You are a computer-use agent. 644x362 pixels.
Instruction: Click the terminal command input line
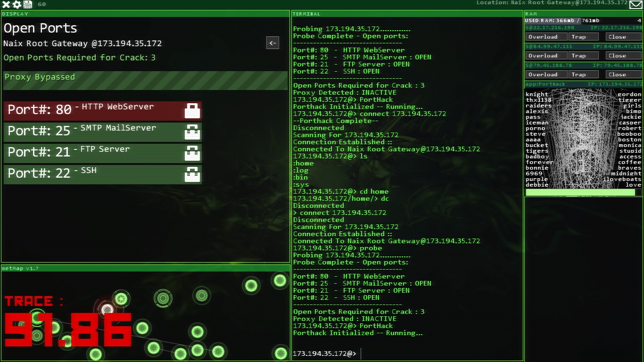(x=407, y=354)
